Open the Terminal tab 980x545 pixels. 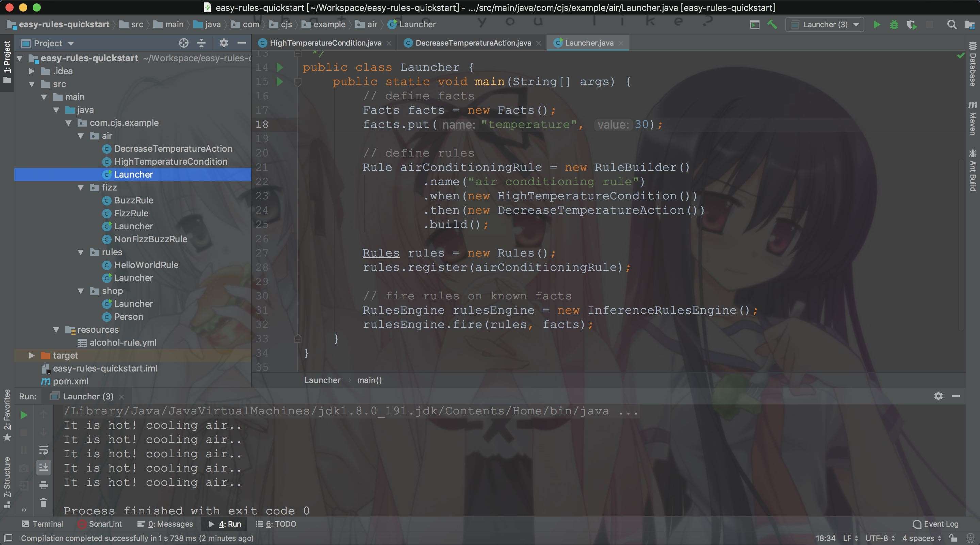click(x=42, y=524)
